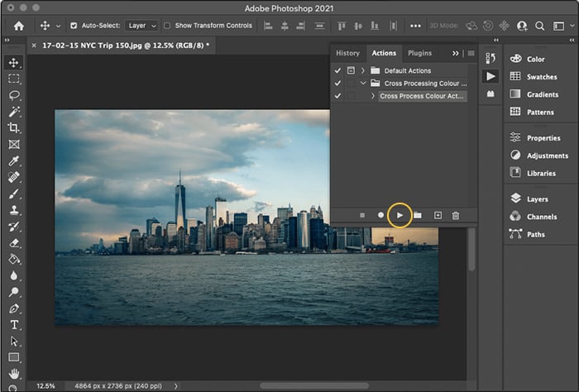The height and width of the screenshot is (392, 579).
Task: Enable Show Transform Controls checkbox
Action: (168, 26)
